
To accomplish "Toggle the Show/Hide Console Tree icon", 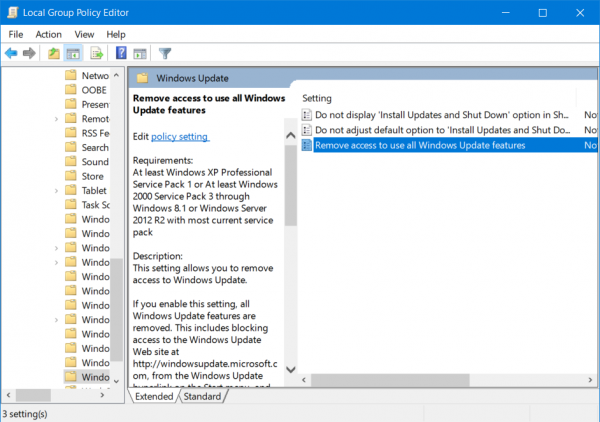I will point(73,53).
